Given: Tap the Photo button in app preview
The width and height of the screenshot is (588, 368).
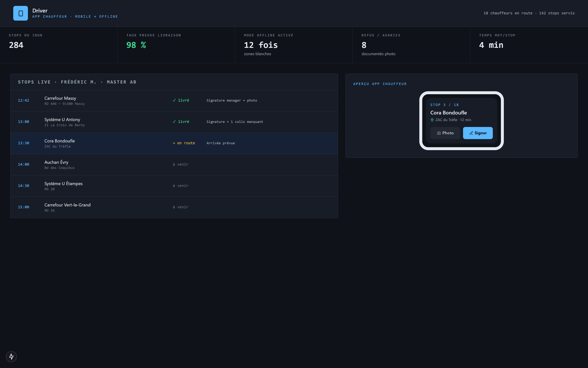Looking at the screenshot, I should pos(445,133).
